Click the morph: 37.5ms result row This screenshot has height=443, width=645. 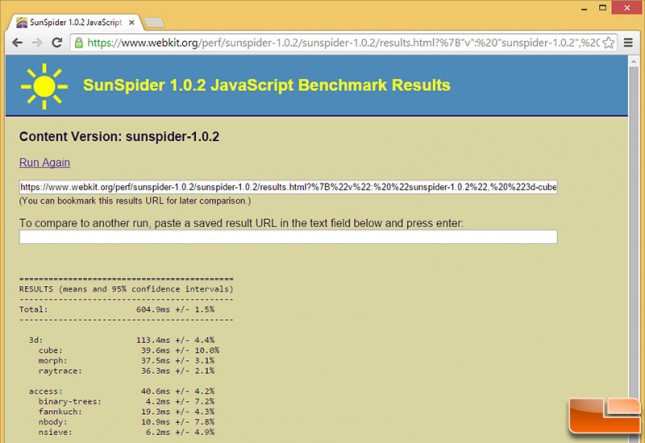point(126,361)
